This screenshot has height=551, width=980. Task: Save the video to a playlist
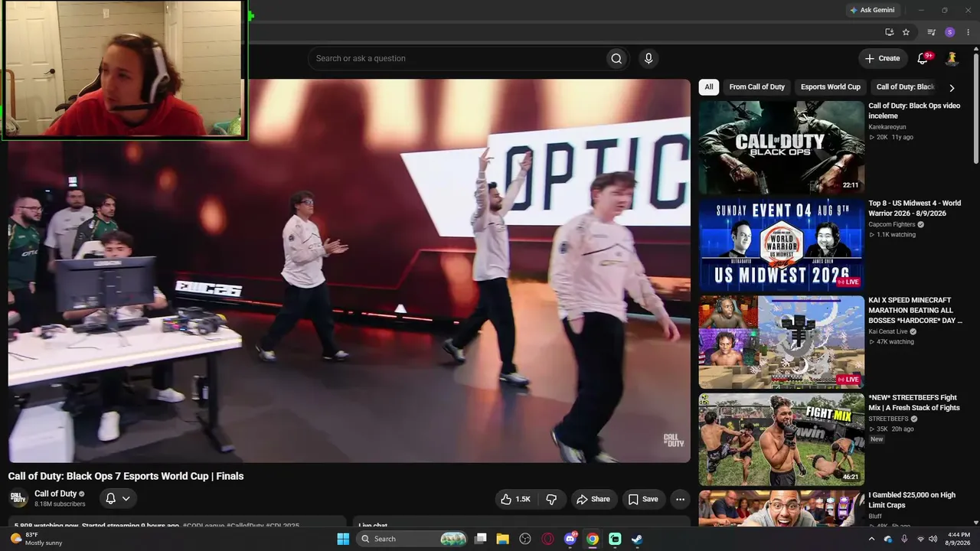pyautogui.click(x=643, y=499)
